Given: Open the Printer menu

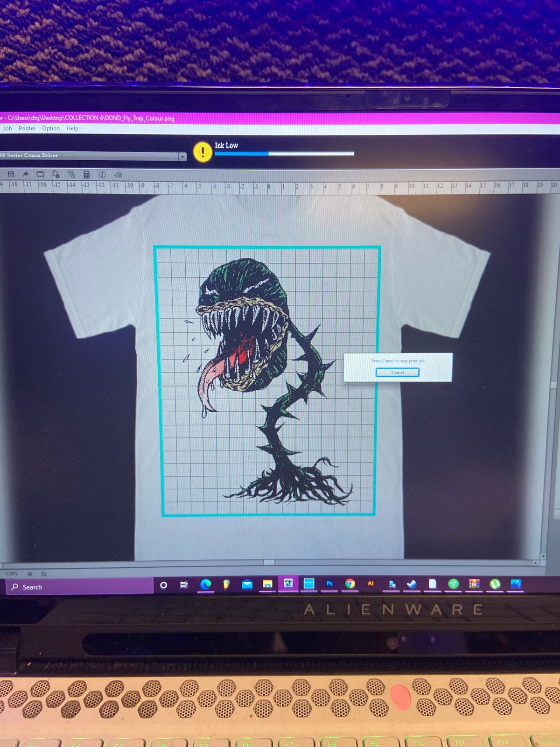Looking at the screenshot, I should [x=27, y=128].
